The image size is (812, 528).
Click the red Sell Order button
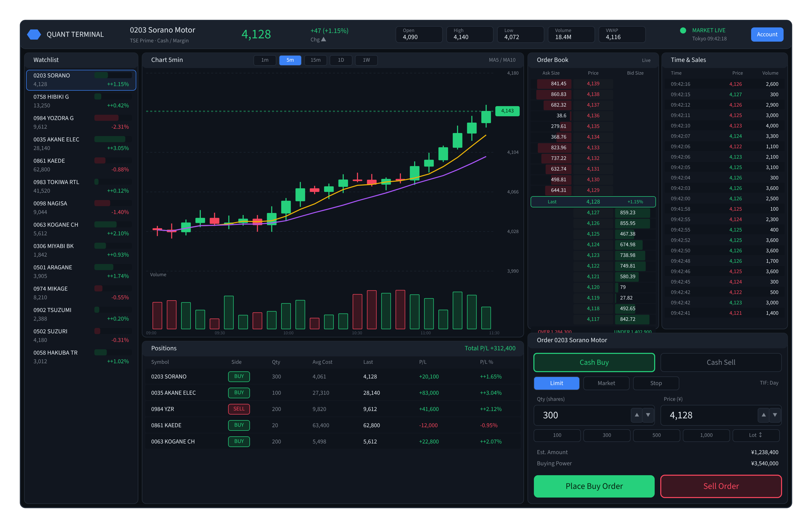(721, 486)
